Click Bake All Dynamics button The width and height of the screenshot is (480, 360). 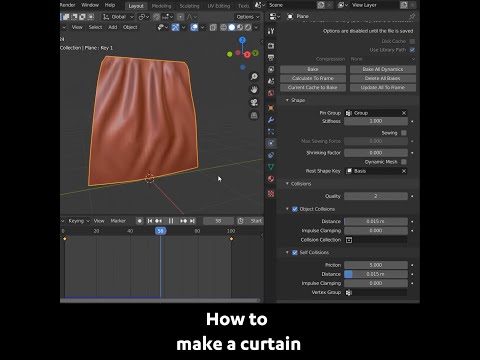383,69
